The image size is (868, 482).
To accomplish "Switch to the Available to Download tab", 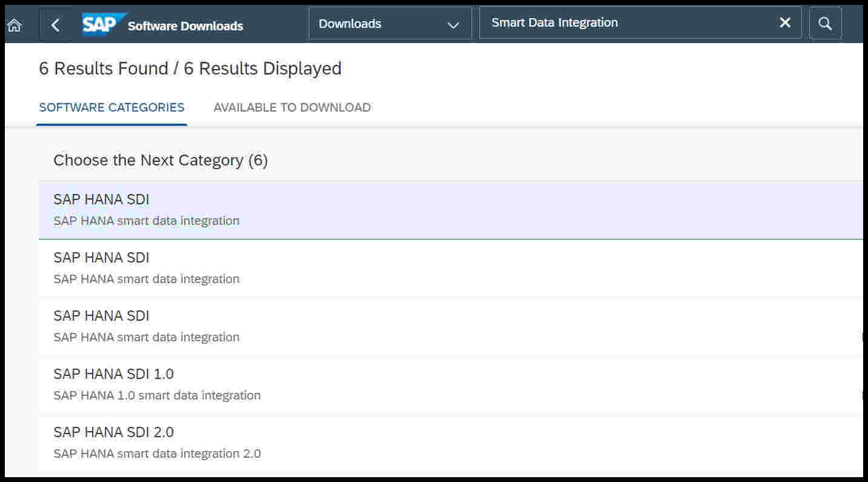I will pos(292,107).
